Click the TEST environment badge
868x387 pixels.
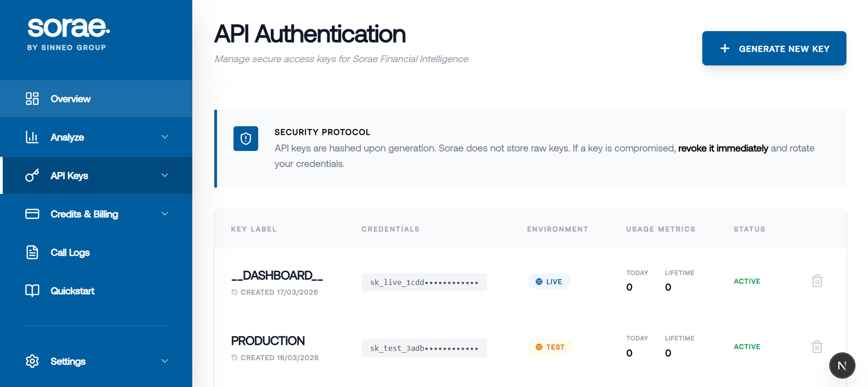(550, 347)
